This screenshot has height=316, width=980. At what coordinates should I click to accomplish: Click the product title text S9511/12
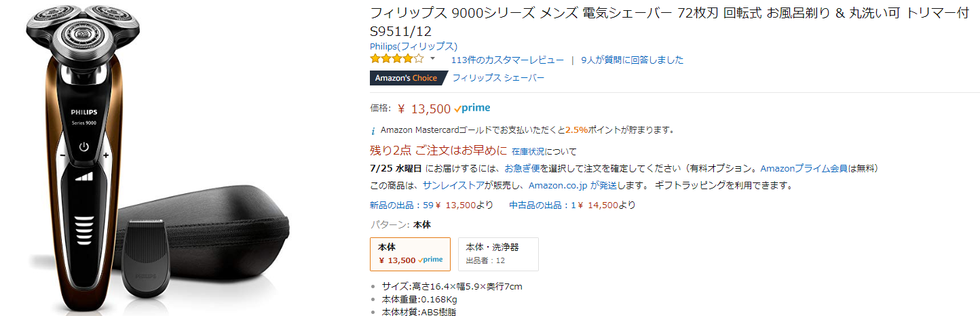[400, 31]
